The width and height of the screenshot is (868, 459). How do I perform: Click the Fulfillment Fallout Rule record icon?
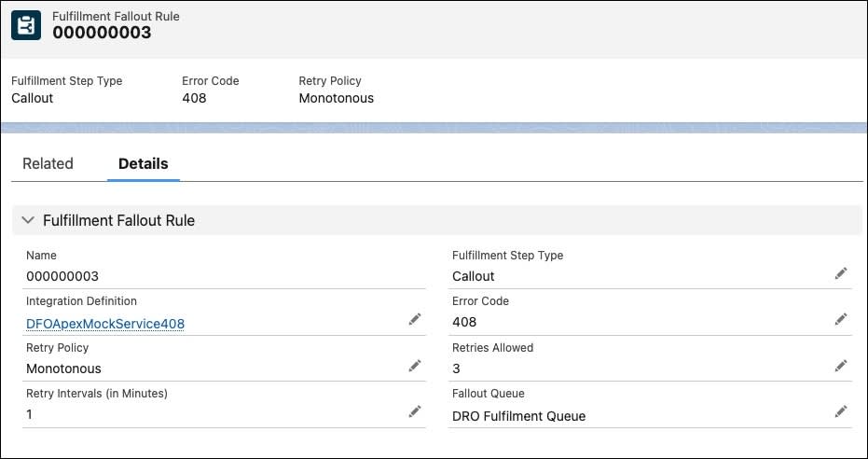pos(26,25)
